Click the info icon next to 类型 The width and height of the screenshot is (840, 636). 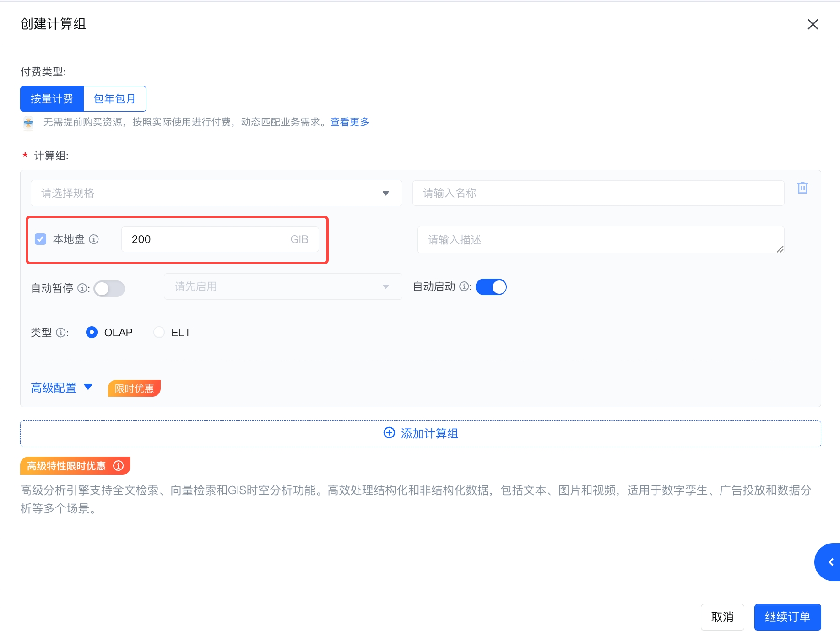[x=60, y=333]
